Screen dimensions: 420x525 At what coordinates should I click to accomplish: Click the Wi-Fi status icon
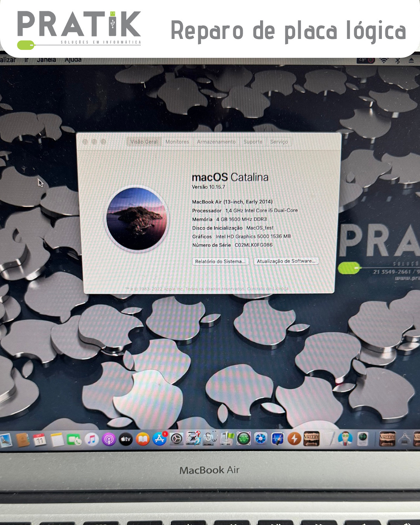(x=384, y=60)
